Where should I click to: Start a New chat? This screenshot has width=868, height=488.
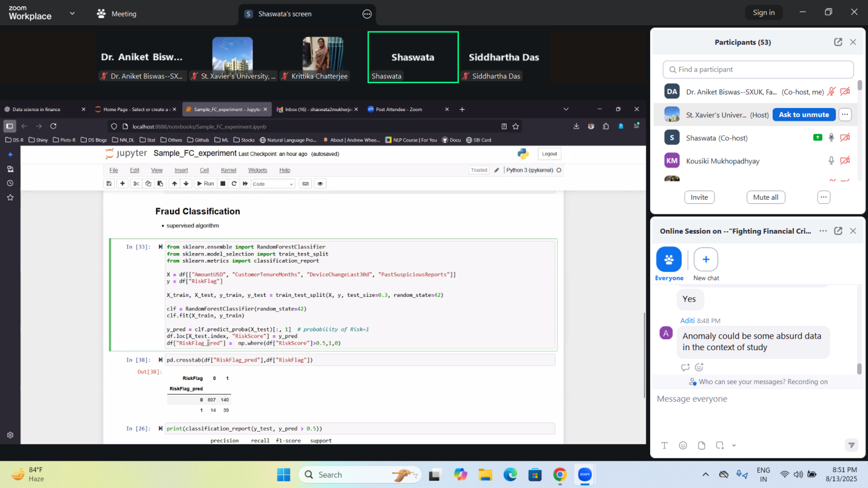705,260
